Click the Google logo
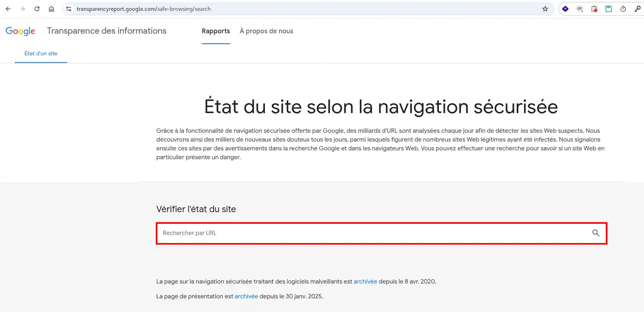The image size is (644, 312). tap(20, 31)
